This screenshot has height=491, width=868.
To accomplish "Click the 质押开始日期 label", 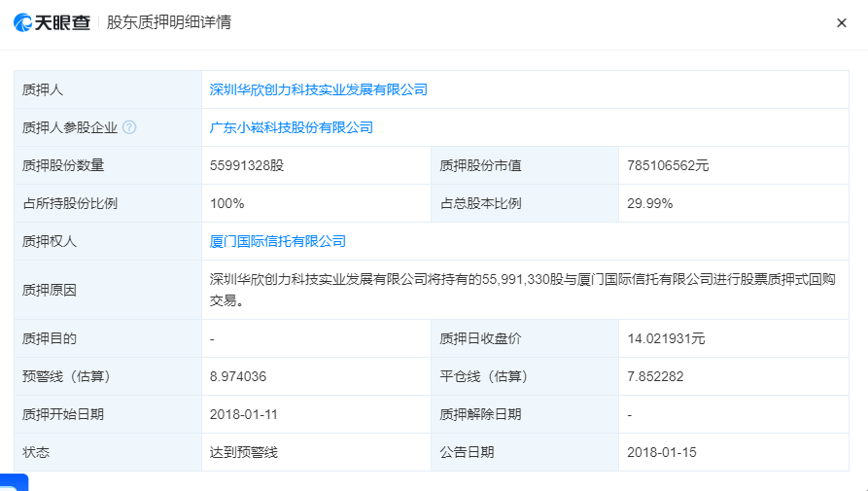I will pos(63,414).
